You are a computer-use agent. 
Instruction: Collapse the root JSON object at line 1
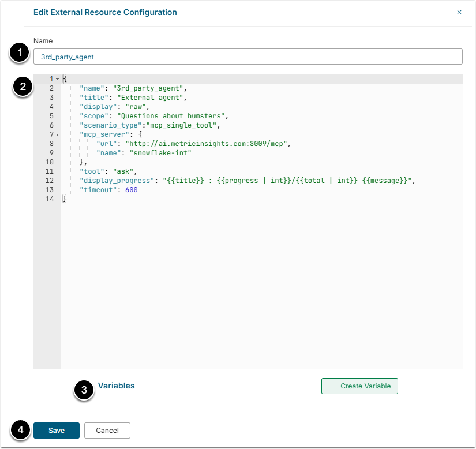click(57, 79)
